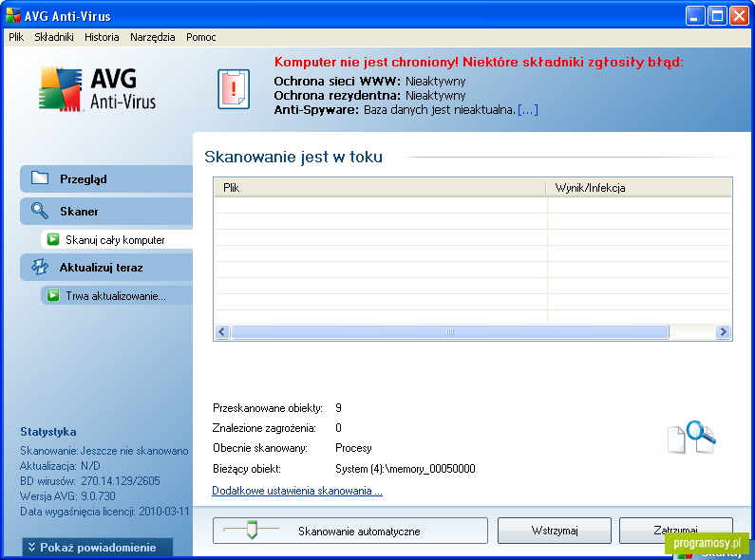This screenshot has height=560, width=755.
Task: Click the Skaner magnifying glass icon
Action: point(40,211)
